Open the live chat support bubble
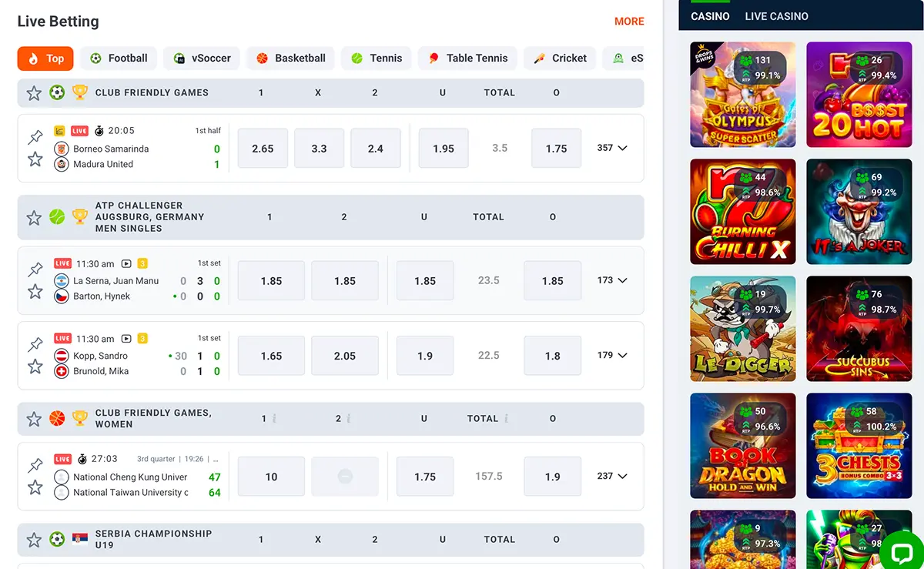The height and width of the screenshot is (569, 924). coord(901,551)
